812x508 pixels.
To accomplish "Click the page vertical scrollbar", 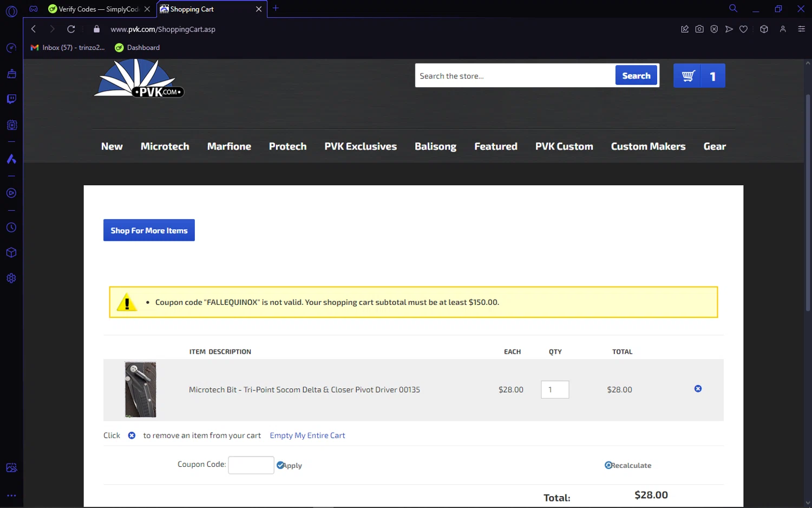I will pos(808,203).
